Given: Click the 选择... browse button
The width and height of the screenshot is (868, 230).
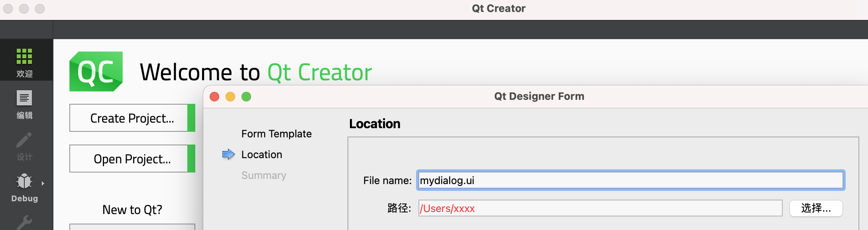Looking at the screenshot, I should (x=816, y=208).
